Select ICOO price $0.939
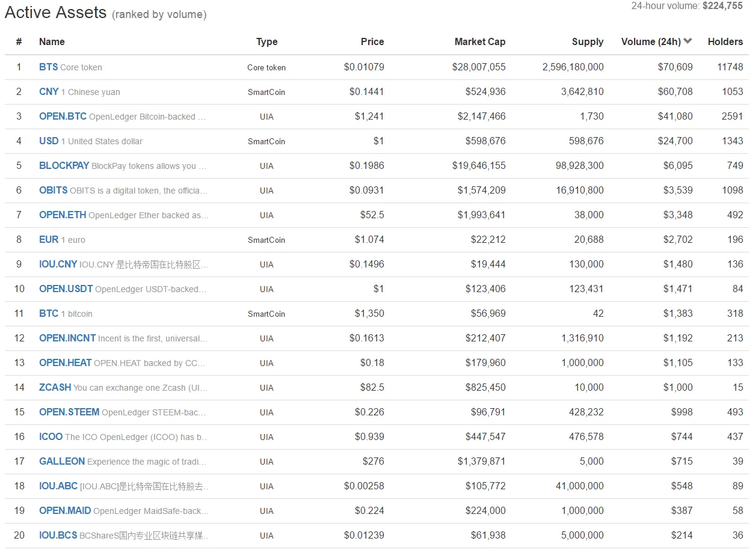This screenshot has height=550, width=756. 369,437
